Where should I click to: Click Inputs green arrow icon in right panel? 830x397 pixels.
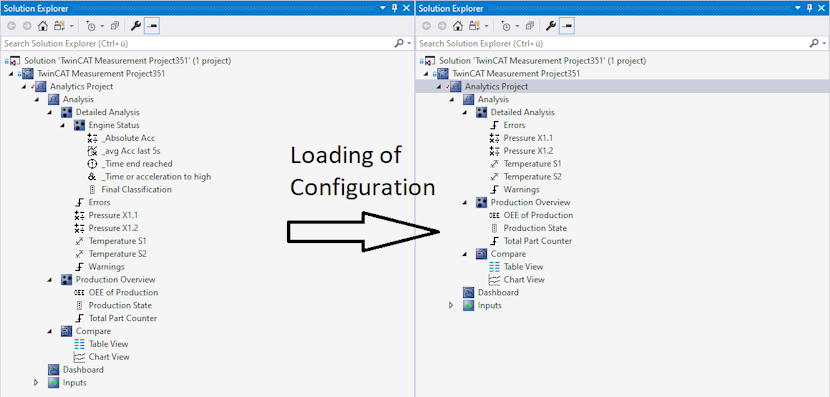point(468,305)
